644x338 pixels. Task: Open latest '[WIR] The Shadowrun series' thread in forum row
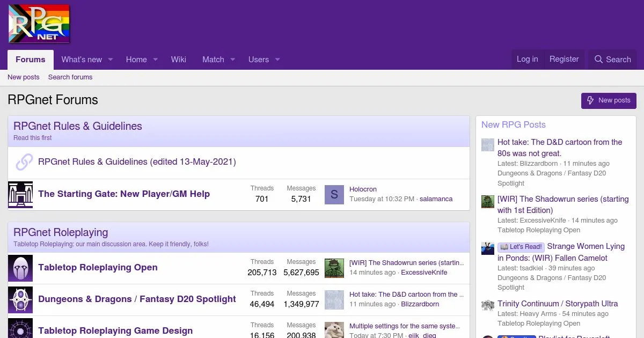tap(406, 263)
